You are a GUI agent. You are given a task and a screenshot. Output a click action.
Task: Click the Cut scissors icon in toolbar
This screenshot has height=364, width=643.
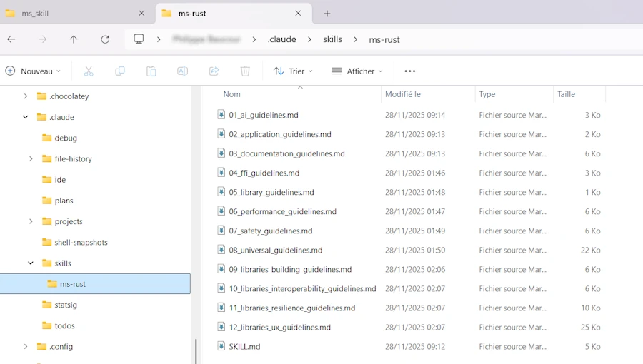point(89,71)
